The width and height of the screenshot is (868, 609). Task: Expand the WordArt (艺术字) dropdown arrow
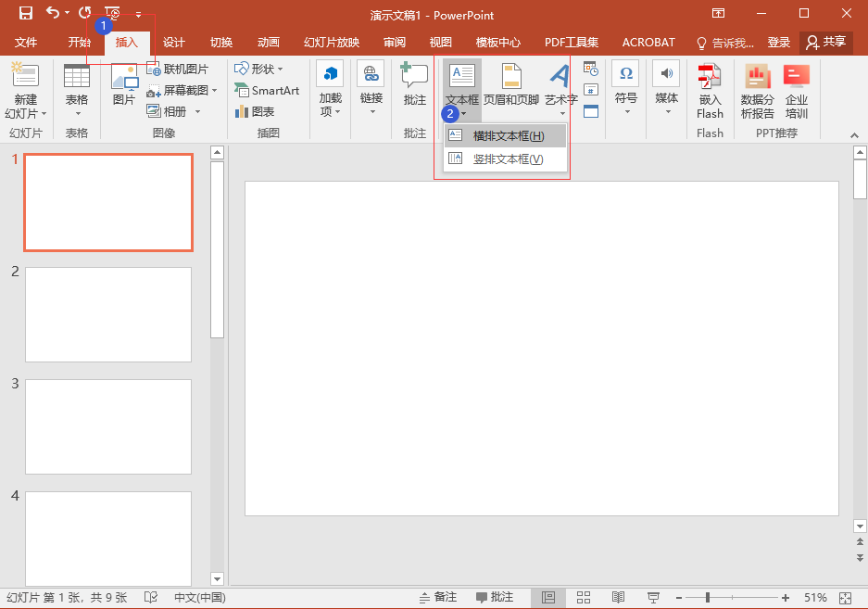pos(562,114)
